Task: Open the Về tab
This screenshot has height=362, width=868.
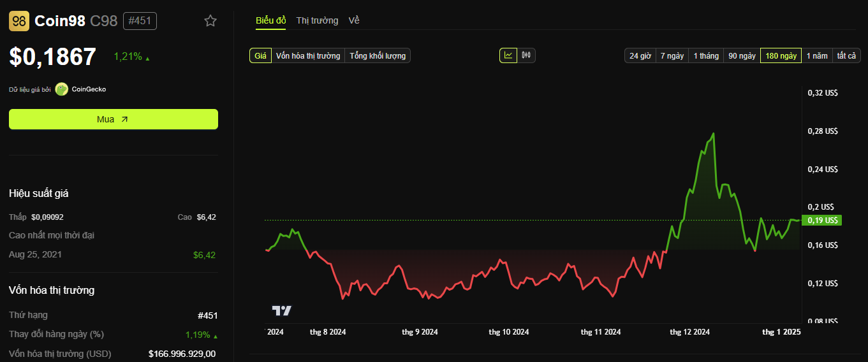Action: click(x=354, y=20)
